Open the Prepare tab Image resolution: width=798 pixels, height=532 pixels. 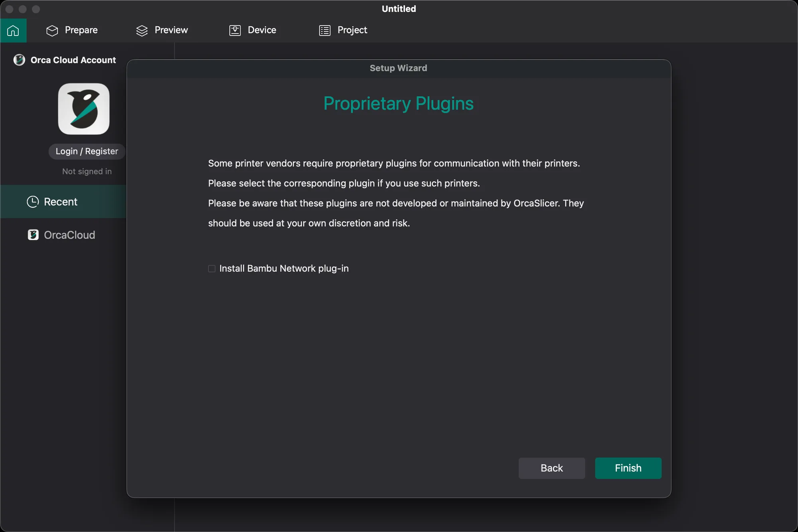click(72, 30)
